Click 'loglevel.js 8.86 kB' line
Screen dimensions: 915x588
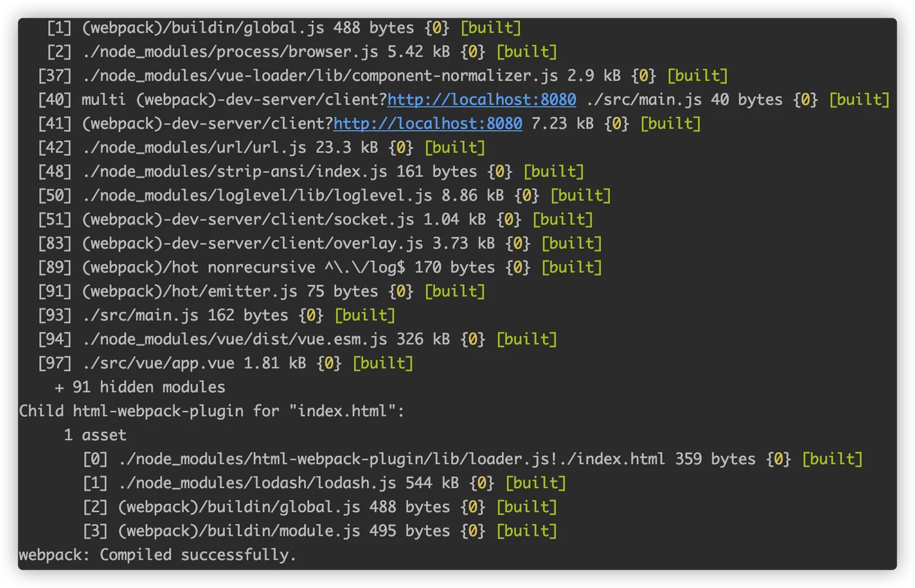[324, 195]
